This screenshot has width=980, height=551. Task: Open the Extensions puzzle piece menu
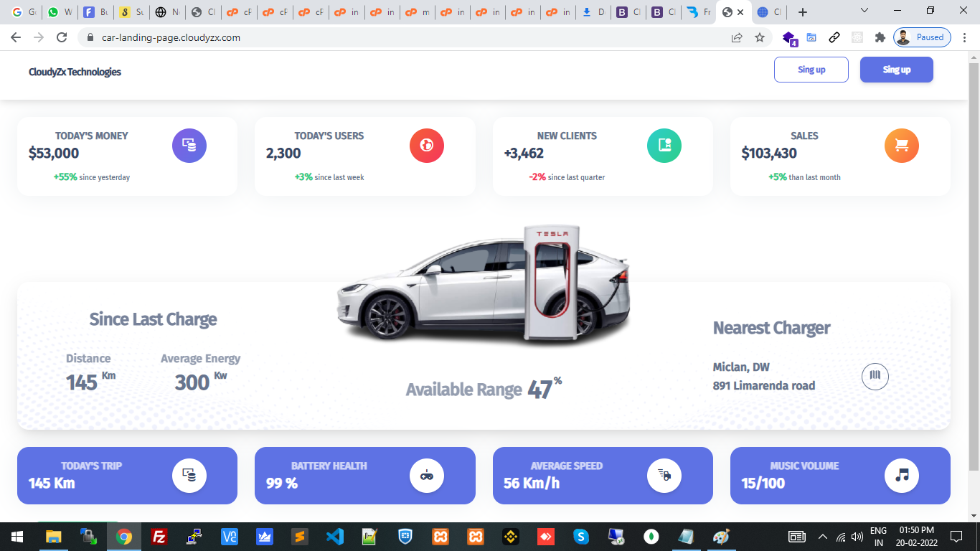880,37
